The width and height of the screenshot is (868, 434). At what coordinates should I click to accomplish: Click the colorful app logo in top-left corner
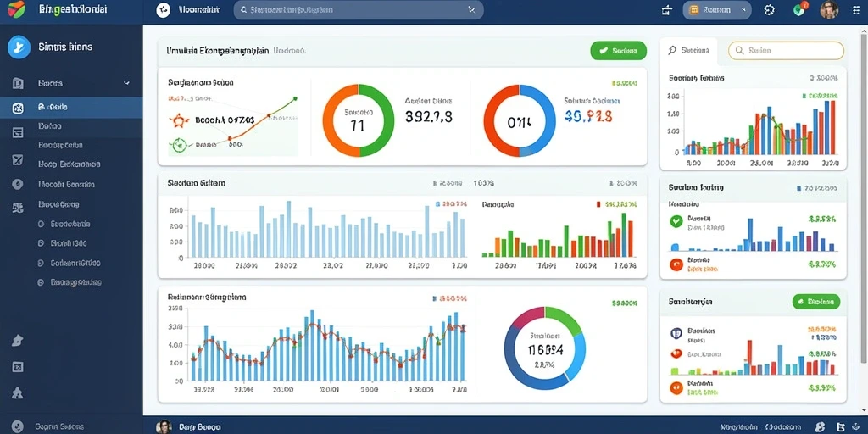tap(16, 9)
